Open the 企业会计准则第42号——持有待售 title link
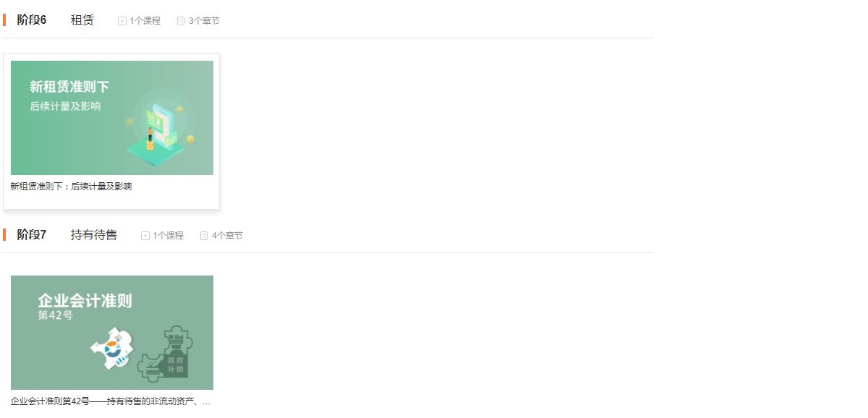This screenshot has height=418, width=868. 111,401
